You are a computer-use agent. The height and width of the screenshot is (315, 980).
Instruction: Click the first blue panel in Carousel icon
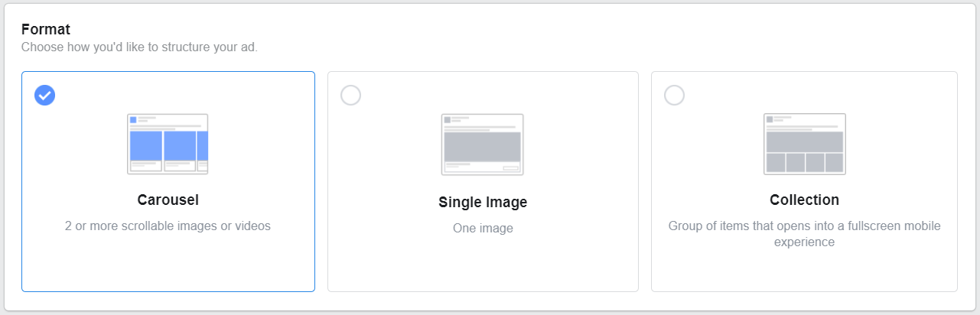[x=146, y=146]
